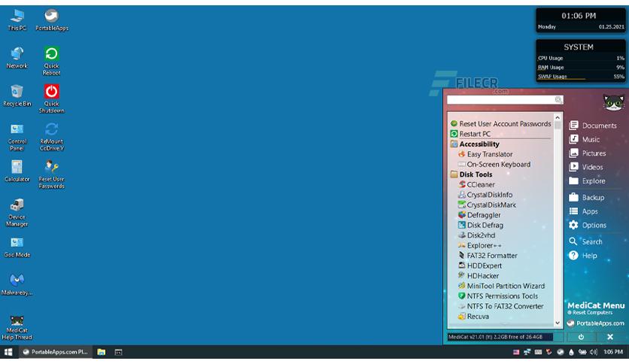Click the app list scroll up arrow
Viewport: 629px width, 364px height.
[558, 118]
